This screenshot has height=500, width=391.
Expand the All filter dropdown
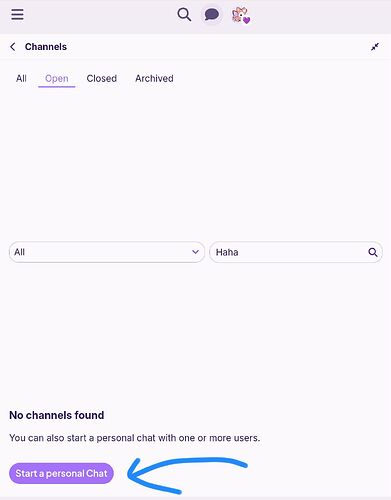pos(107,252)
